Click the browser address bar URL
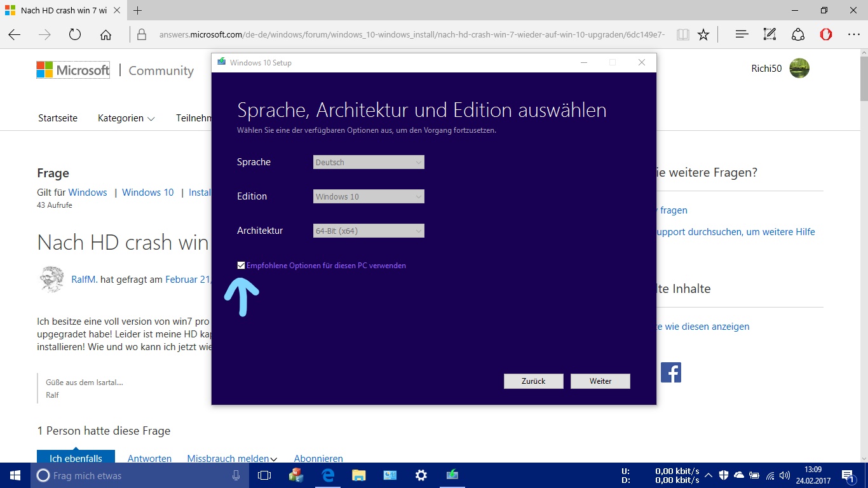Viewport: 868px width, 488px height. pos(412,35)
